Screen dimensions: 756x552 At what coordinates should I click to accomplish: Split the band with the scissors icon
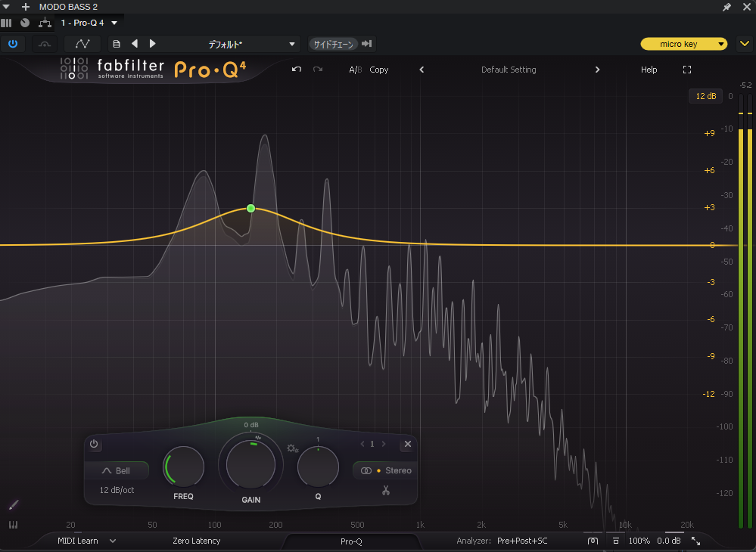[x=385, y=491]
